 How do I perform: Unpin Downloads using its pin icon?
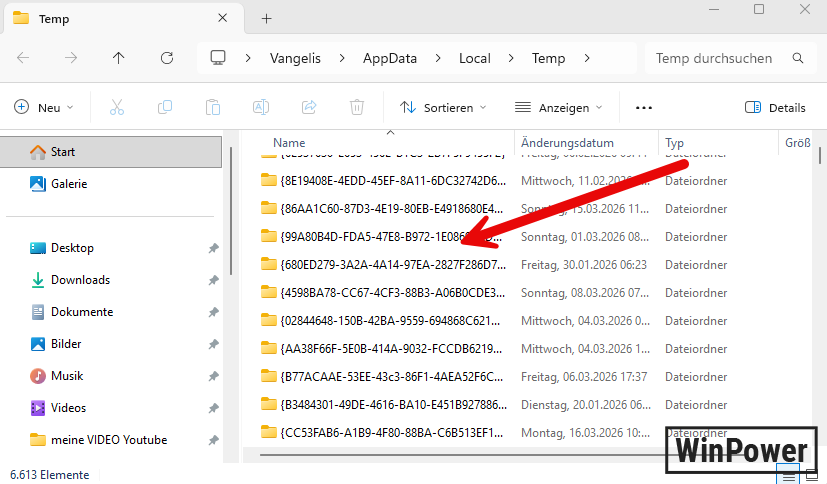point(213,280)
